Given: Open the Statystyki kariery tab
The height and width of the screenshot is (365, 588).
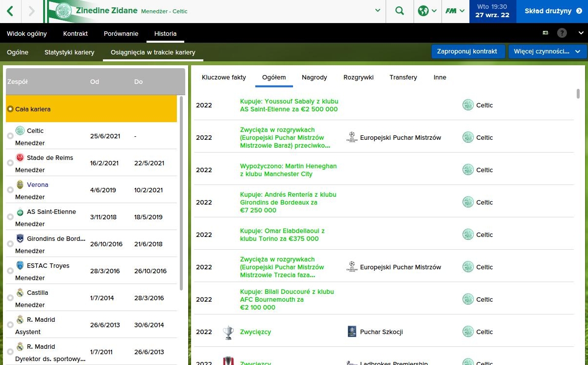Looking at the screenshot, I should pyautogui.click(x=69, y=52).
